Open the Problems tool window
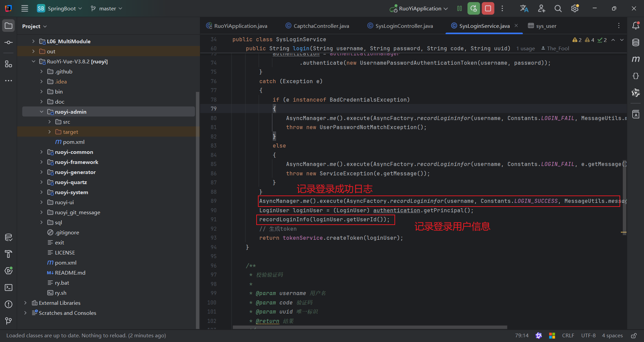The height and width of the screenshot is (342, 644). coord(8,304)
